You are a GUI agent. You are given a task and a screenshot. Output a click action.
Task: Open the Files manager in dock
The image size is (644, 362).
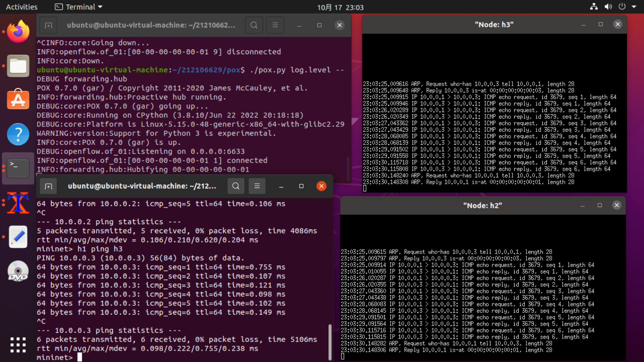tap(18, 66)
